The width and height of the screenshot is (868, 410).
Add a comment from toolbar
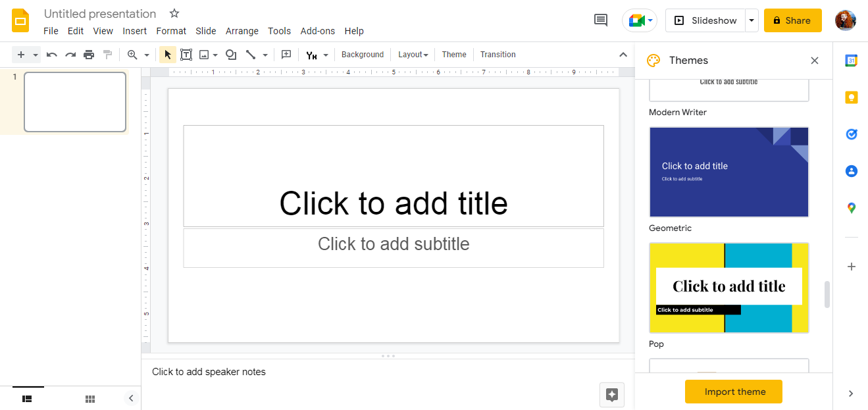pos(286,55)
